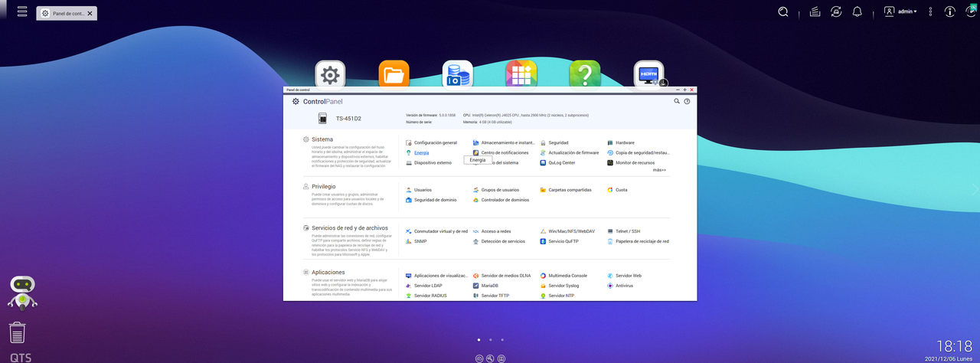The image size is (980, 363).
Task: Select the Aplicaciones category heading
Action: point(328,272)
